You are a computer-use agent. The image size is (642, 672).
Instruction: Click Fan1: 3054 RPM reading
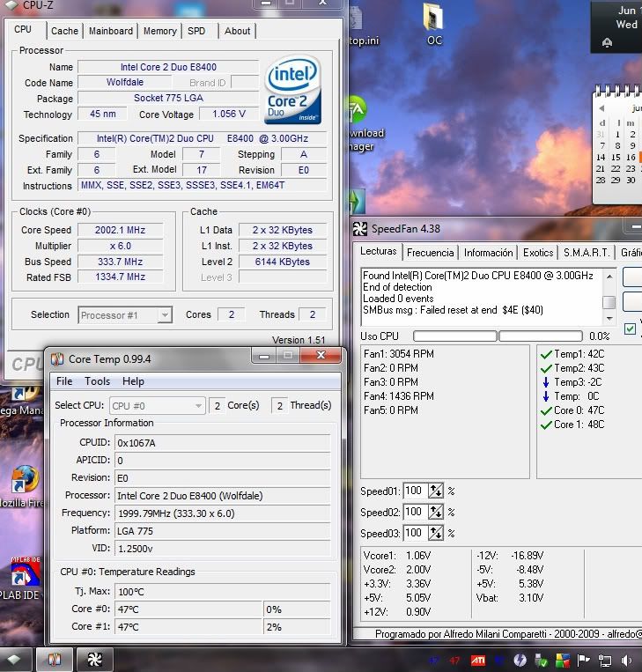[x=399, y=354]
